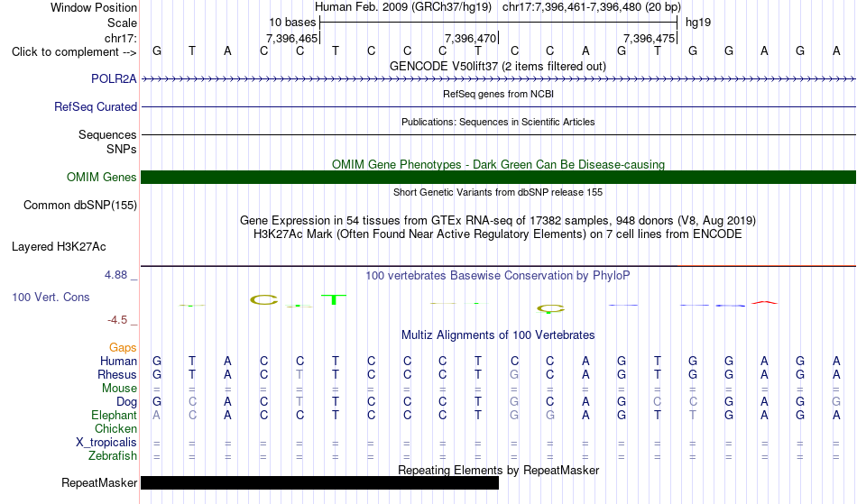This screenshot has height=504, width=857.
Task: Click the 4.88 PhyloP maximum value
Action: (x=115, y=275)
